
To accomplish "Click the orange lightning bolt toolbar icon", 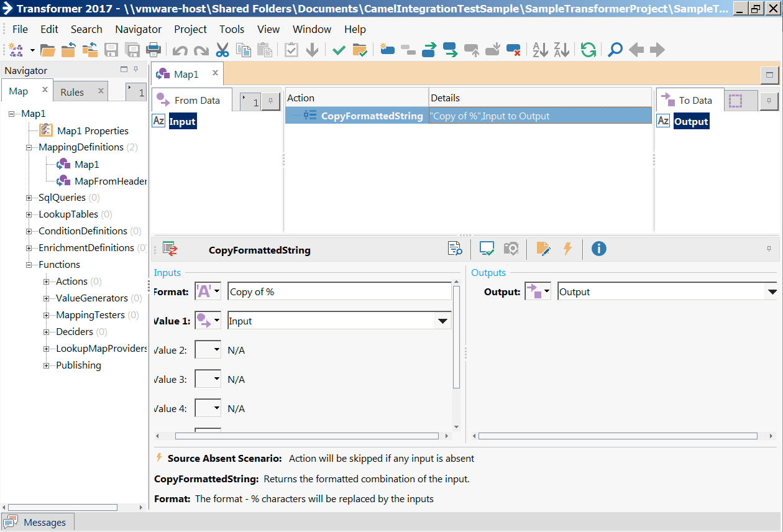I will (567, 249).
